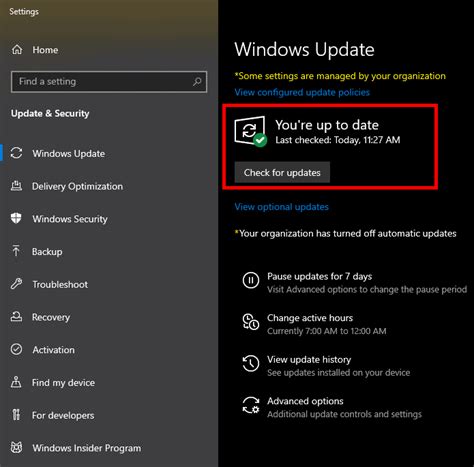Click the 'You're up to date' status text

point(327,125)
